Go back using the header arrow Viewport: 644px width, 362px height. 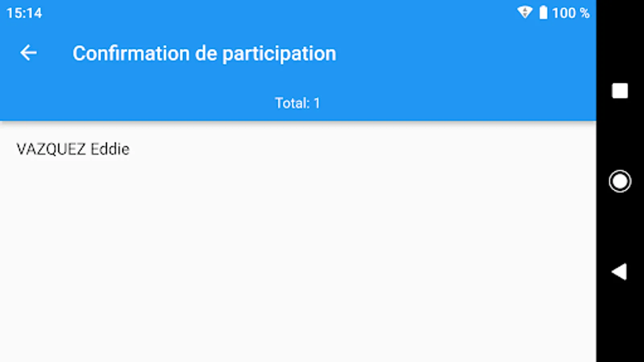click(29, 53)
